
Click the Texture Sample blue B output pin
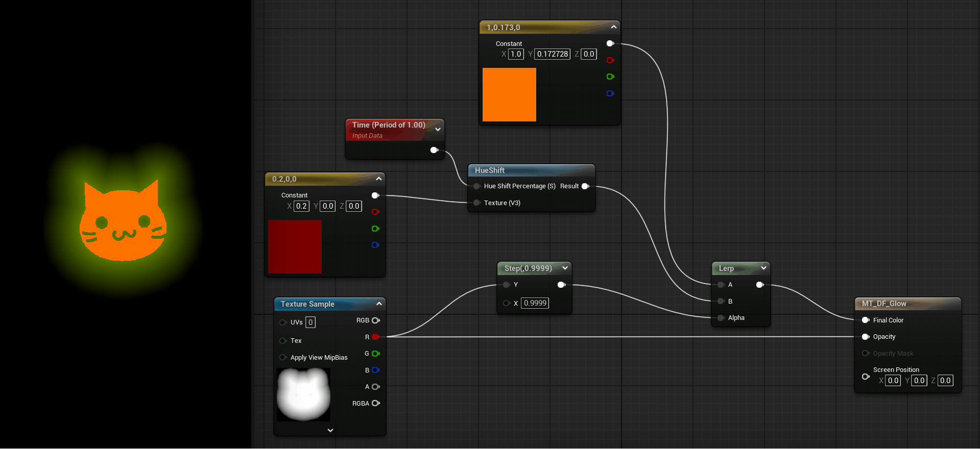click(x=375, y=370)
